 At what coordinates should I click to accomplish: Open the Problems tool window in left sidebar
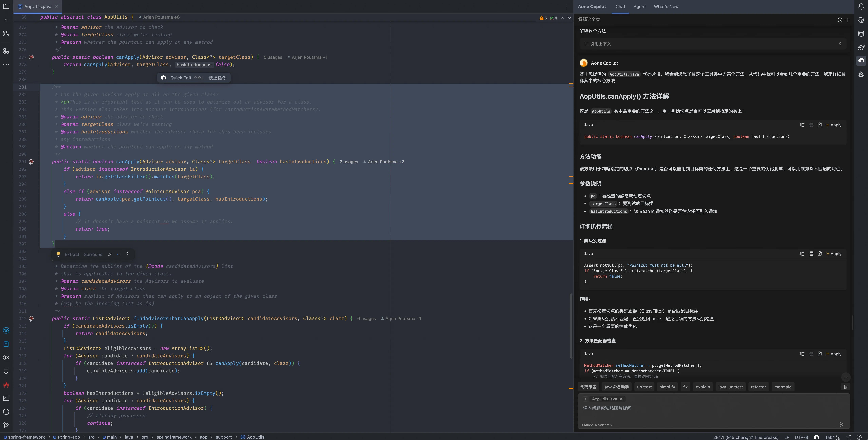(6, 412)
